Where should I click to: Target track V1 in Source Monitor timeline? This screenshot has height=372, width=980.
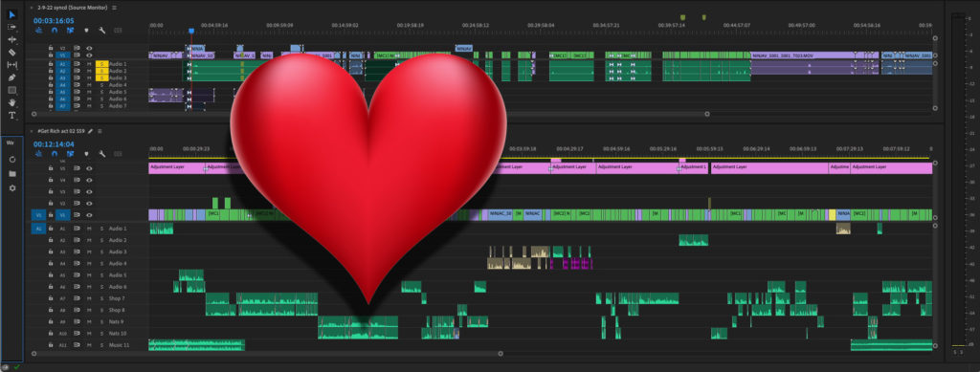tap(62, 55)
